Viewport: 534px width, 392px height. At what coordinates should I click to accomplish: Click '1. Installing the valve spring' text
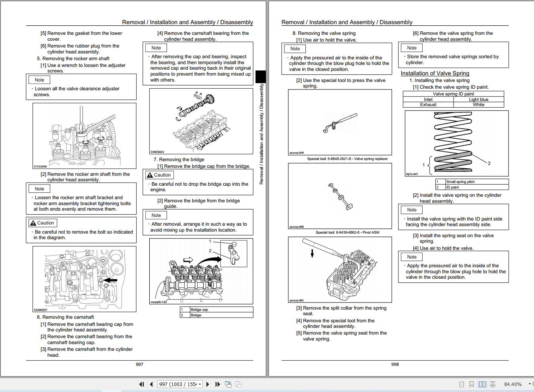tap(439, 80)
